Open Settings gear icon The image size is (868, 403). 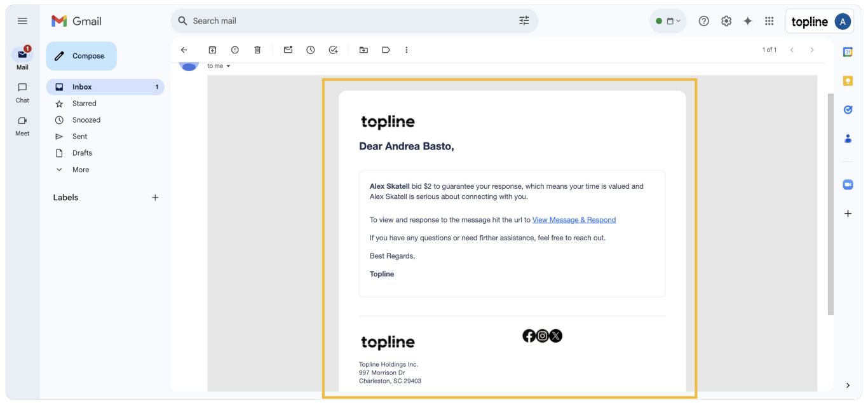(726, 21)
